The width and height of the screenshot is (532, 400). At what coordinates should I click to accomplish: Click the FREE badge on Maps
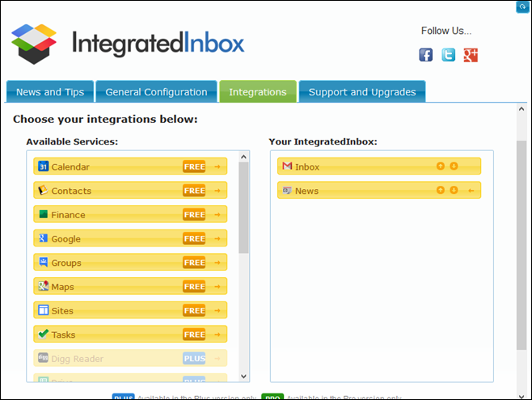click(194, 286)
